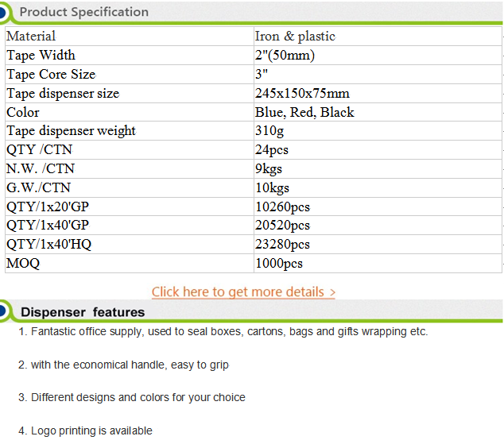The width and height of the screenshot is (504, 444).
Task: Click the Dispenser features heading
Action: coord(83,312)
